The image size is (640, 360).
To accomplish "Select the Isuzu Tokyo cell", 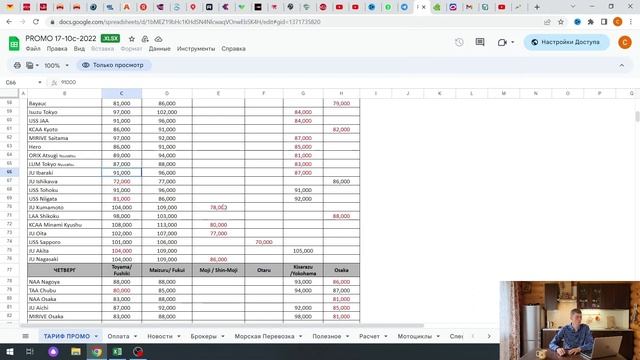I will point(64,112).
